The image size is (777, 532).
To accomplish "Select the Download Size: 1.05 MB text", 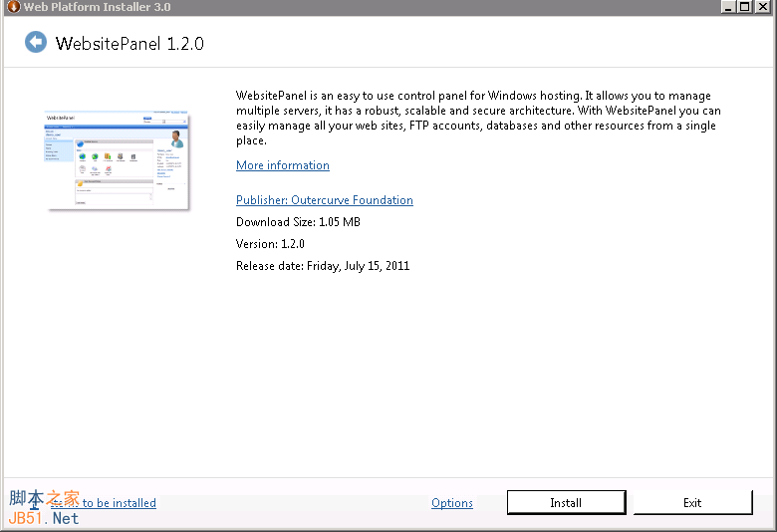I will 298,221.
